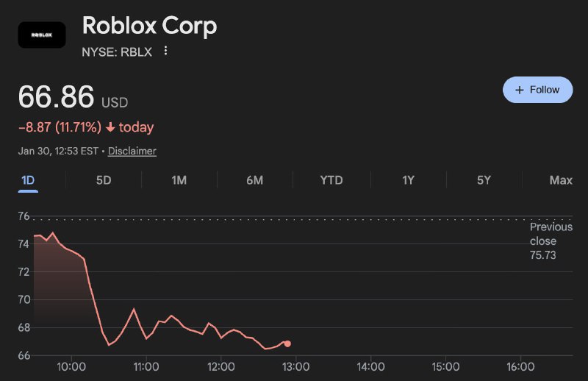
Task: Click the Roblox logo icon
Action: (41, 35)
